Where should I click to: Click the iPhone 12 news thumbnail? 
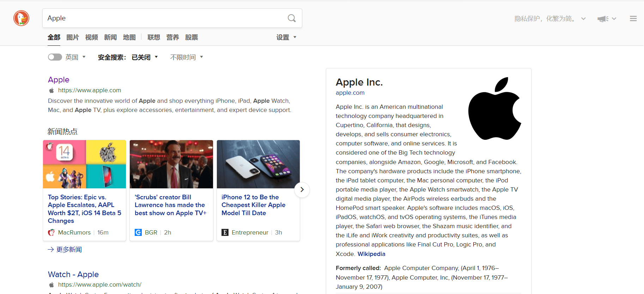[x=258, y=164]
